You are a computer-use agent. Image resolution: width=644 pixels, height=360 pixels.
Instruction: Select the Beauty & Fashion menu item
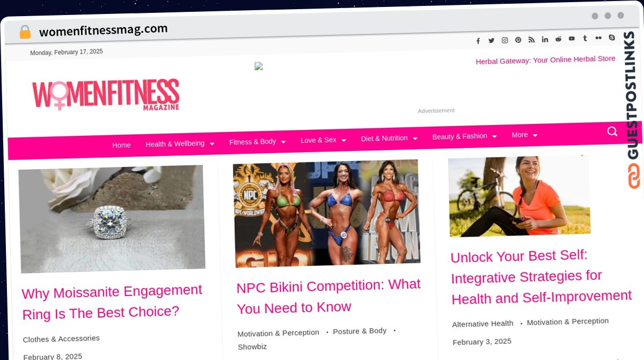[x=464, y=136]
